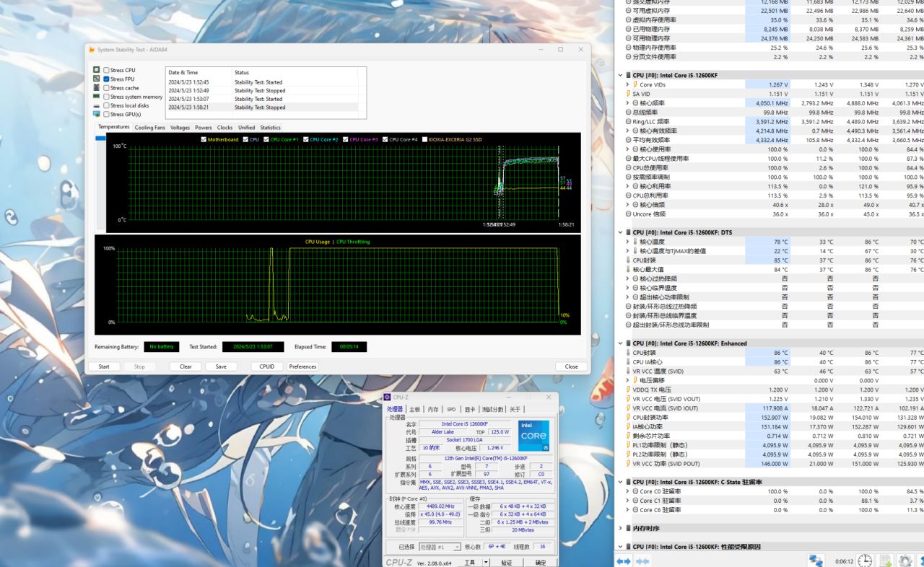
Task: Expand the 内存时序 section
Action: point(620,528)
